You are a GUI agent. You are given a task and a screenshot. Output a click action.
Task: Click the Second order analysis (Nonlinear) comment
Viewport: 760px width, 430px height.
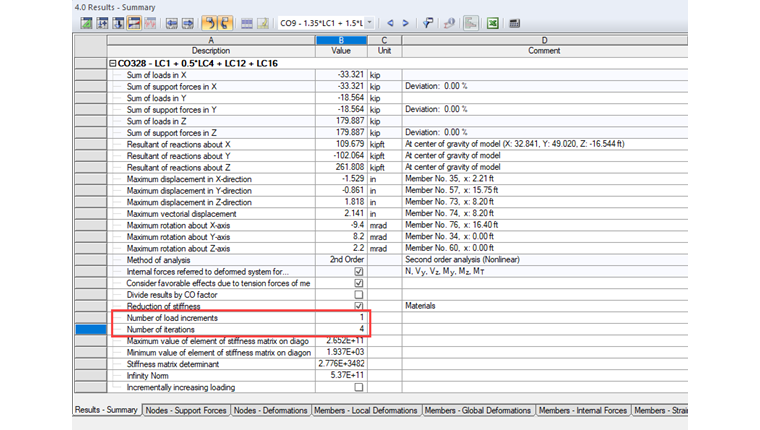tap(462, 260)
